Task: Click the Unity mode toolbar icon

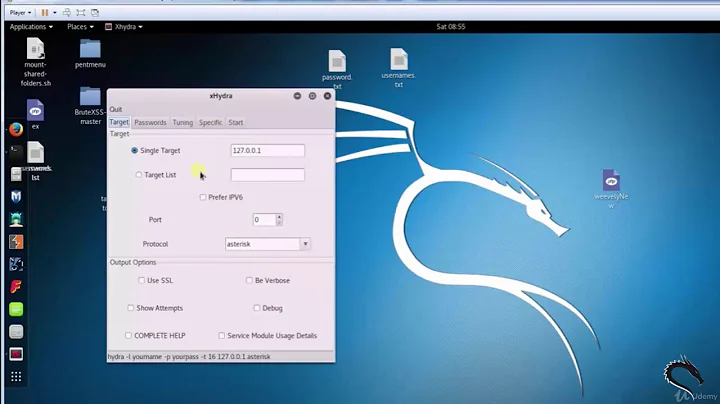Action: (x=95, y=13)
